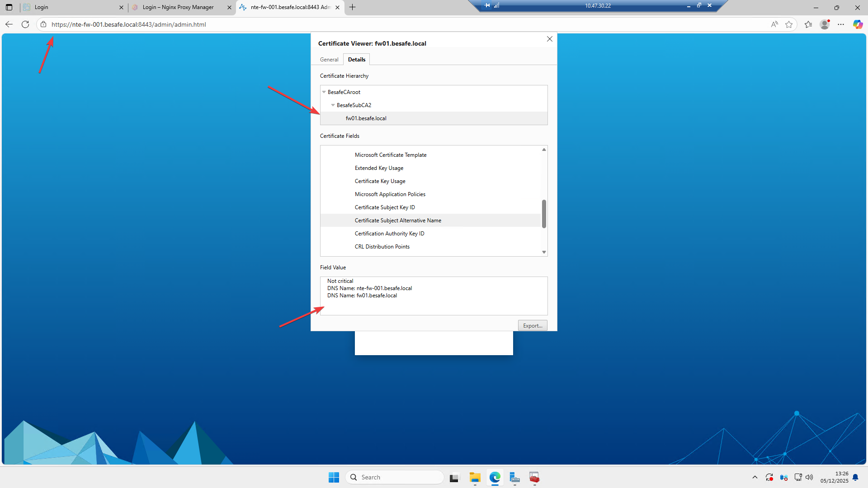Open the General tab in Certificate Viewer

click(329, 60)
